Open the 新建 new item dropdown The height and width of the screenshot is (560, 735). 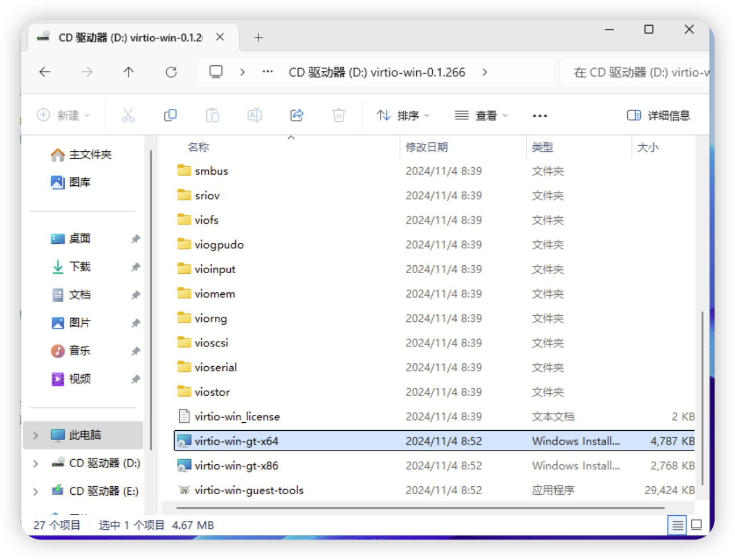pos(63,115)
